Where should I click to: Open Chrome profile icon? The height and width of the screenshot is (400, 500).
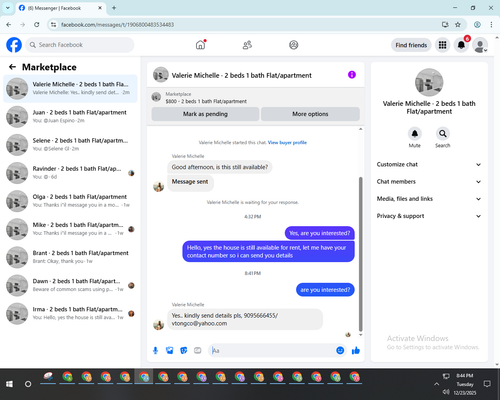click(477, 25)
